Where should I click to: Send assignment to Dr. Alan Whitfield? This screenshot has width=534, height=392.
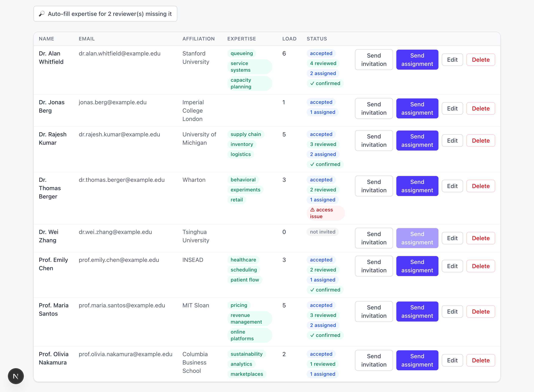click(417, 60)
